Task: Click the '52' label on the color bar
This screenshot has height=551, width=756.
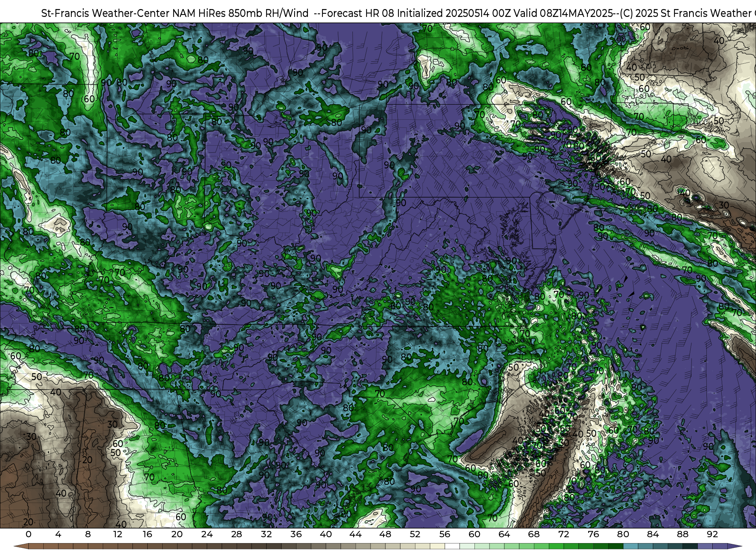Action: [415, 534]
